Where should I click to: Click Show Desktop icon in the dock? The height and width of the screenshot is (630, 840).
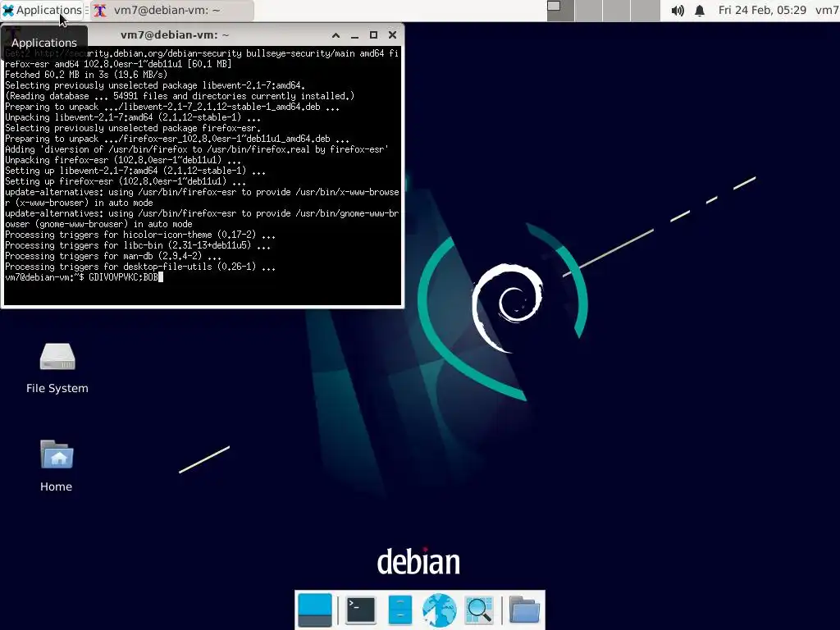pos(315,610)
